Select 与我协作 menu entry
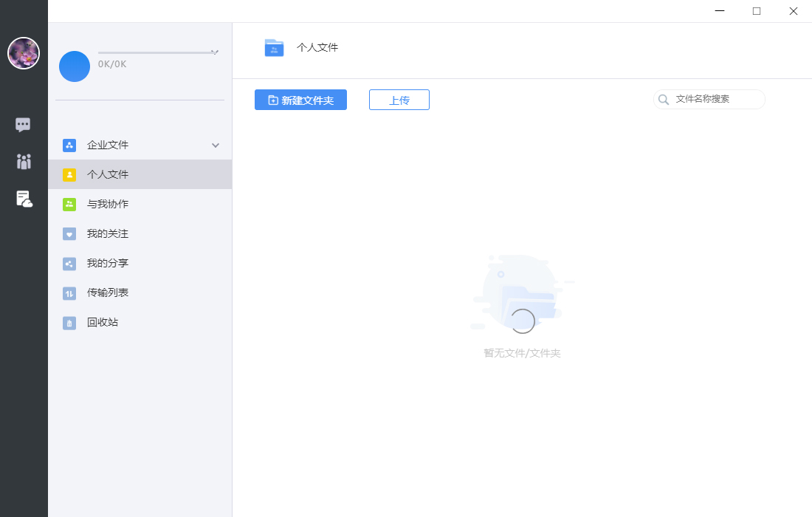The height and width of the screenshot is (517, 812). coord(140,204)
